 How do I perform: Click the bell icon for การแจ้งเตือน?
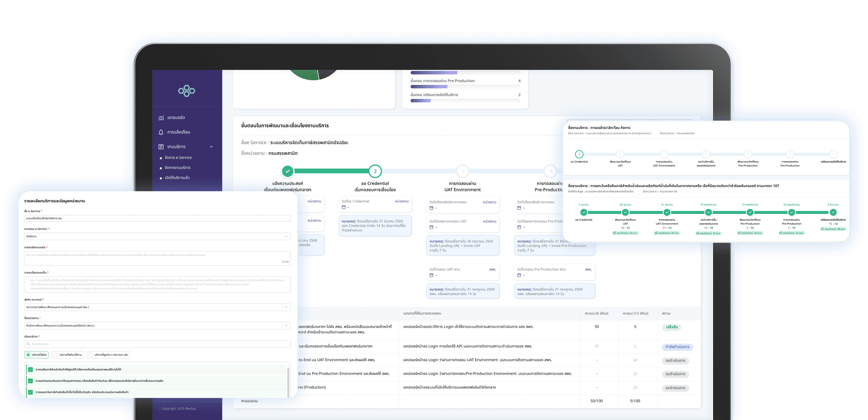click(161, 132)
